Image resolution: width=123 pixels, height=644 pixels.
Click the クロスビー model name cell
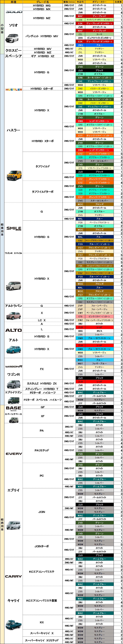(14, 50)
